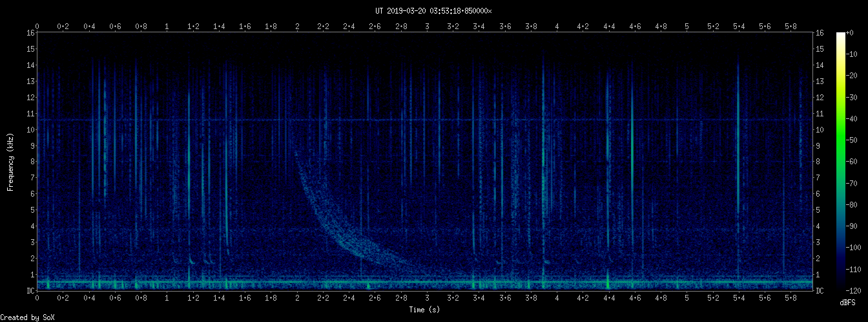The height and width of the screenshot is (322, 868).
Task: Click the "4" tick on left frequency axis
Action: pyautogui.click(x=32, y=226)
